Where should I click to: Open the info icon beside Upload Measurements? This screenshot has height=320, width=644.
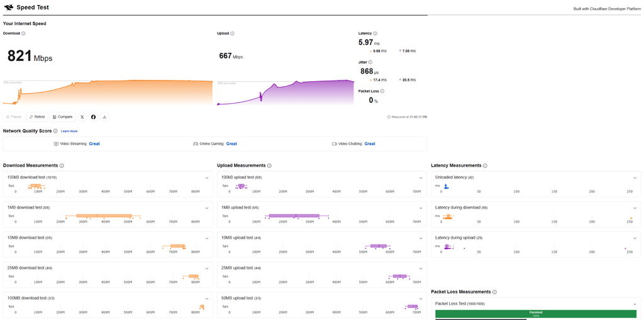tap(269, 165)
